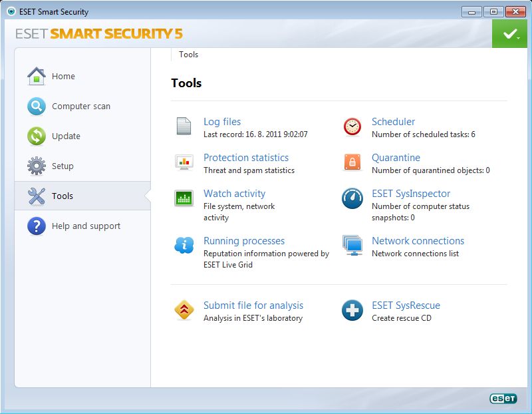Minimize the ESET Smart Security window
Viewport: 532px width, 414px height.
tap(471, 12)
